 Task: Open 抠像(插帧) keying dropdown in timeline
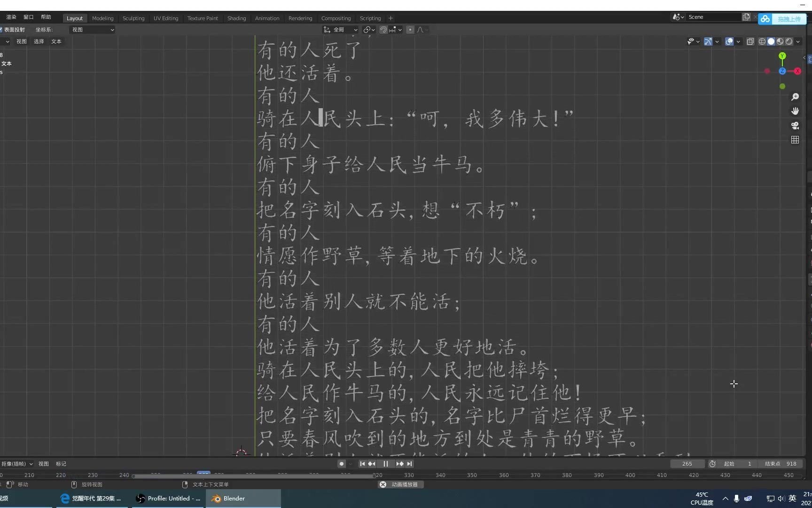click(x=16, y=464)
